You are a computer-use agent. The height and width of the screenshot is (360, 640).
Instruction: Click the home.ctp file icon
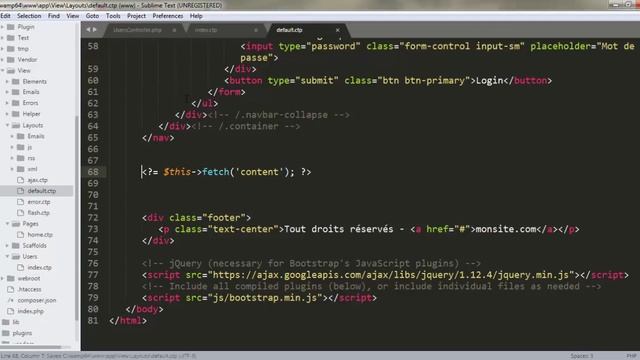[20, 235]
